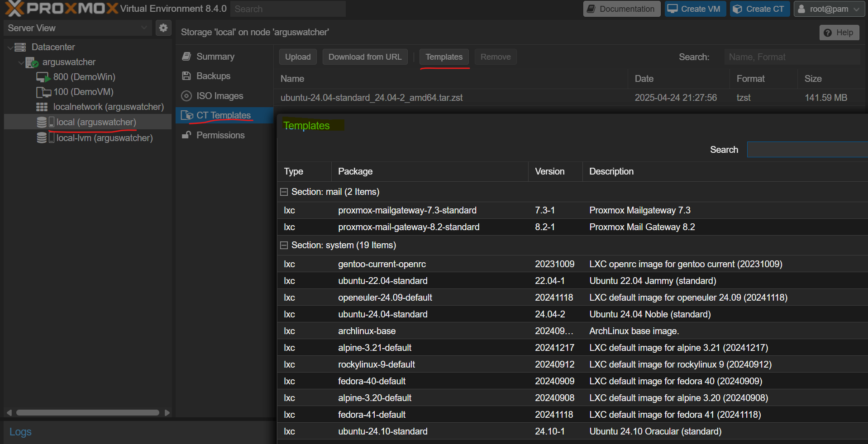868x444 pixels.
Task: Click the CT Templates folder icon
Action: [187, 115]
